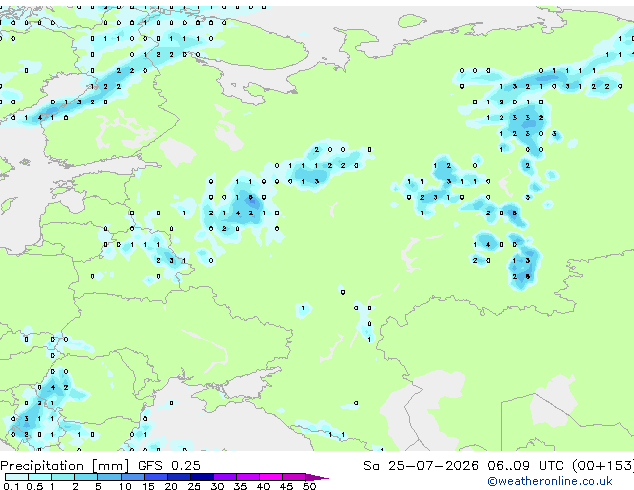Click the 'Precipitation [mm]' title text

(65, 466)
